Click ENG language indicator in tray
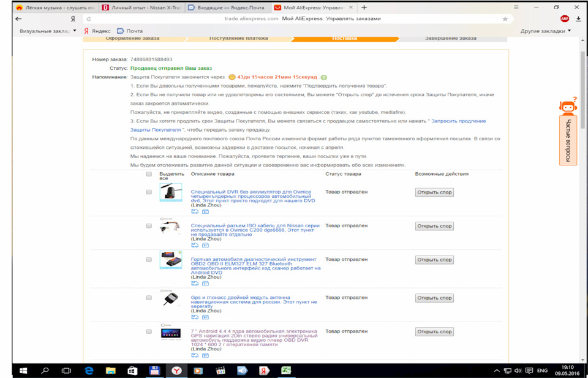 542,371
